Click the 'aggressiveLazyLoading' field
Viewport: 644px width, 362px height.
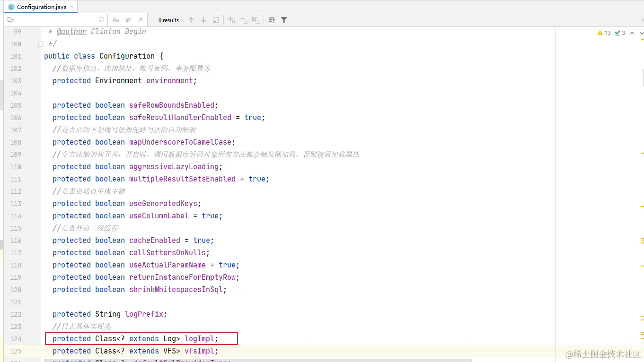tap(174, 166)
